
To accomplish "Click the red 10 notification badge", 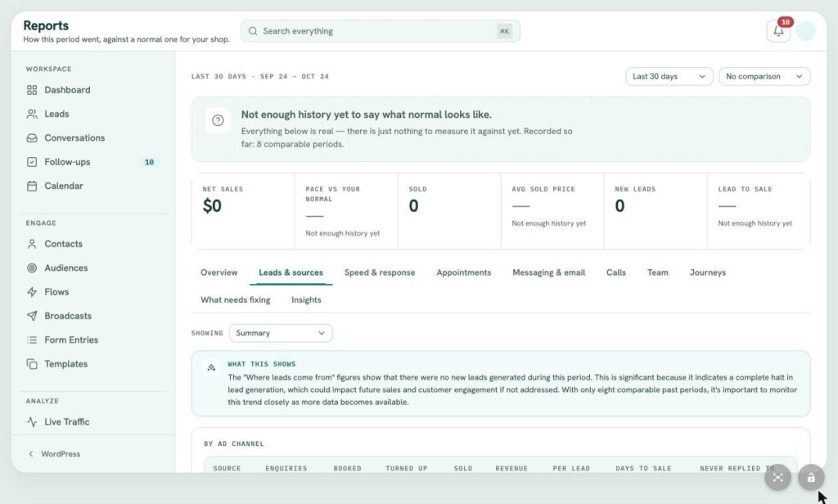I will click(785, 22).
